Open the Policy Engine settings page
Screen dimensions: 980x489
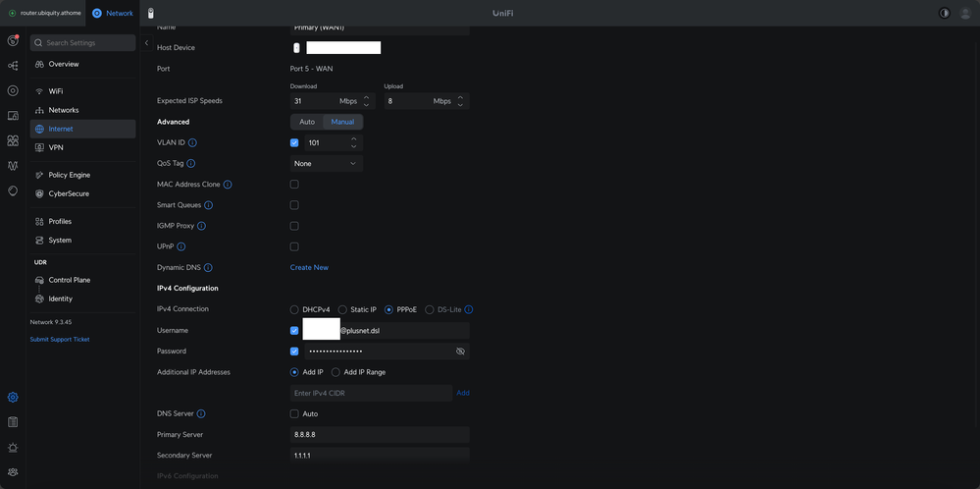pyautogui.click(x=82, y=175)
